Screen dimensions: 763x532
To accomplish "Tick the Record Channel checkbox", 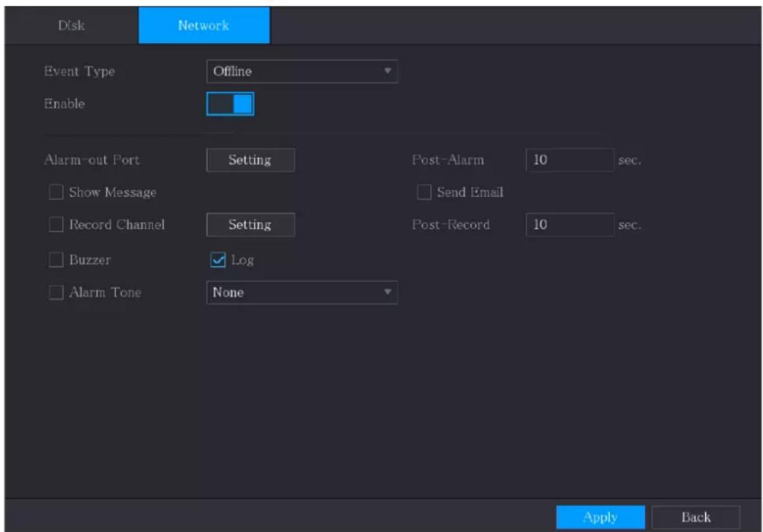I will [x=56, y=225].
